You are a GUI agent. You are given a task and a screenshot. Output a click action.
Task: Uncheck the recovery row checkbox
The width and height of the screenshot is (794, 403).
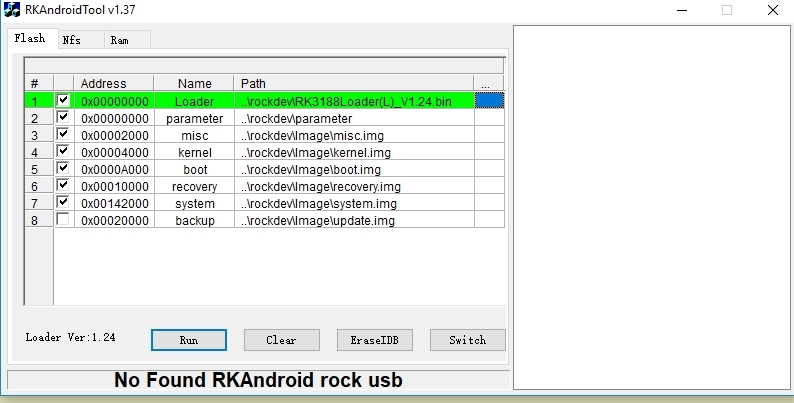tap(63, 185)
